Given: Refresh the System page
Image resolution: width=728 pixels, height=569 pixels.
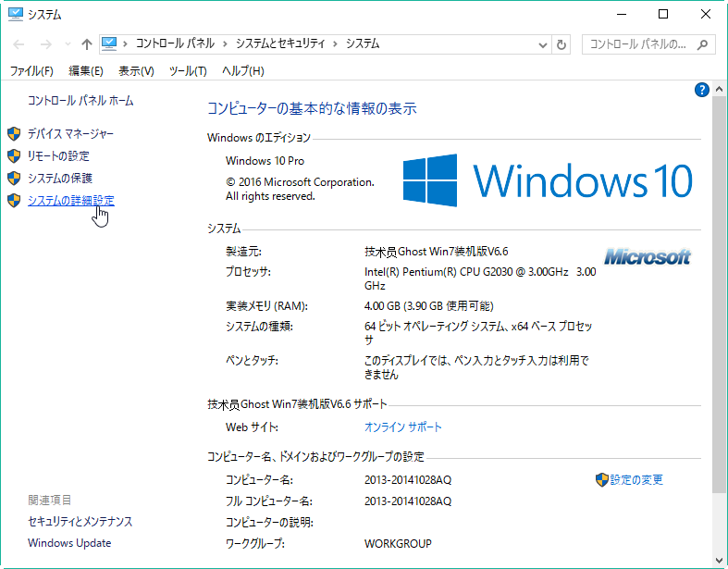Looking at the screenshot, I should click(561, 45).
